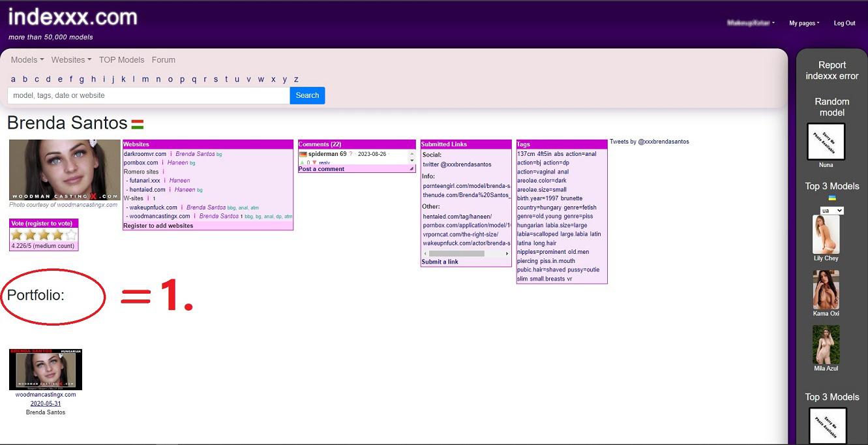Screen dimensions: 868x445
Task: Click the Log Out link
Action: 845,23
